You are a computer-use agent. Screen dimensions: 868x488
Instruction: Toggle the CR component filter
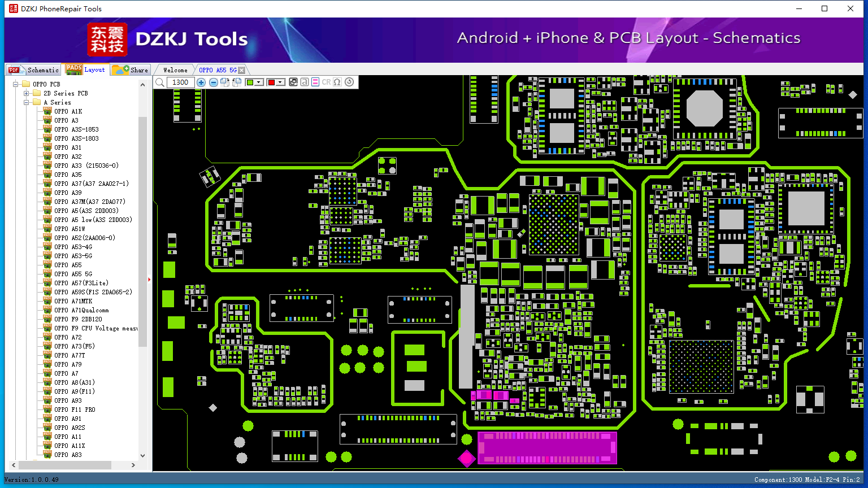326,82
